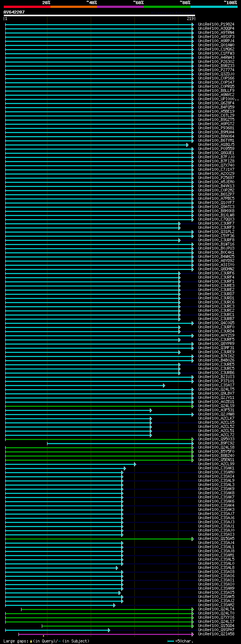This screenshot has width=241, height=644.
Task: Click the white query sequence bar
Action: point(99,15)
